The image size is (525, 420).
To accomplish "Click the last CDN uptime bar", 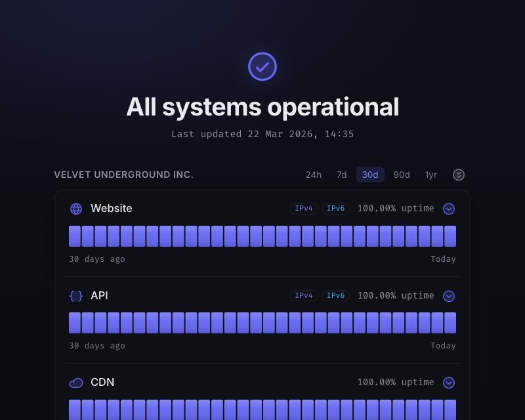I will tap(450, 409).
